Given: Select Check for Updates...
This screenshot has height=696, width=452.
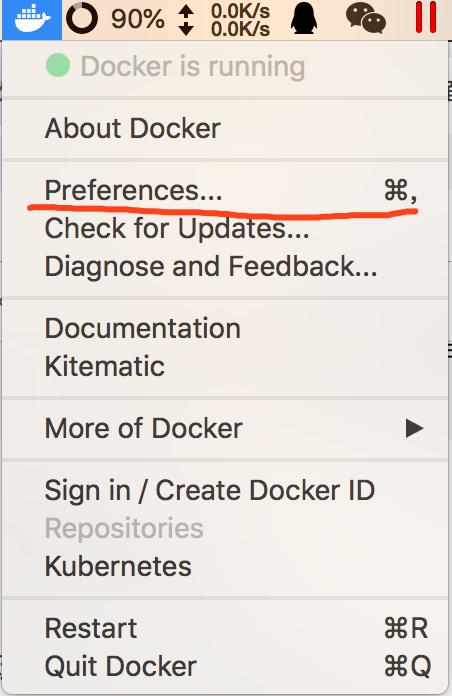Looking at the screenshot, I should coord(225,229).
